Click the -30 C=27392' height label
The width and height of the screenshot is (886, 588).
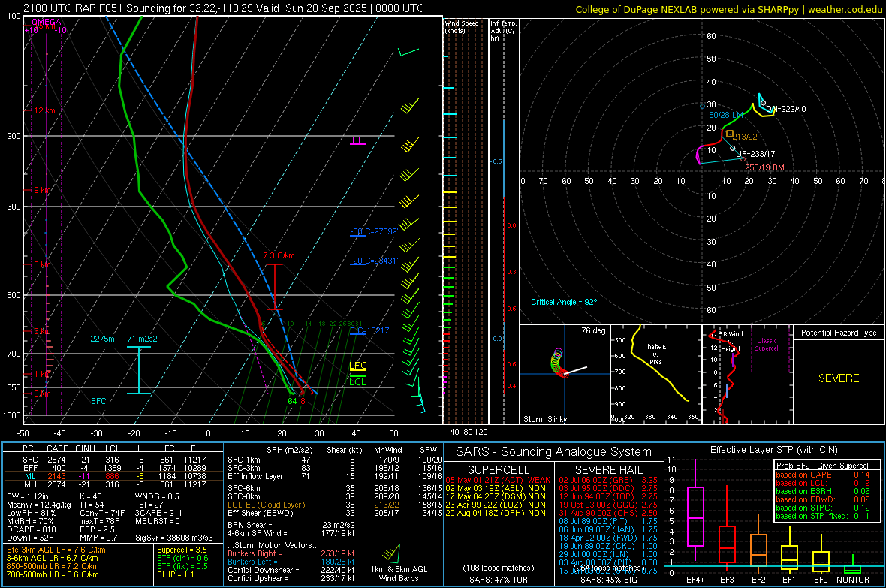pyautogui.click(x=374, y=231)
